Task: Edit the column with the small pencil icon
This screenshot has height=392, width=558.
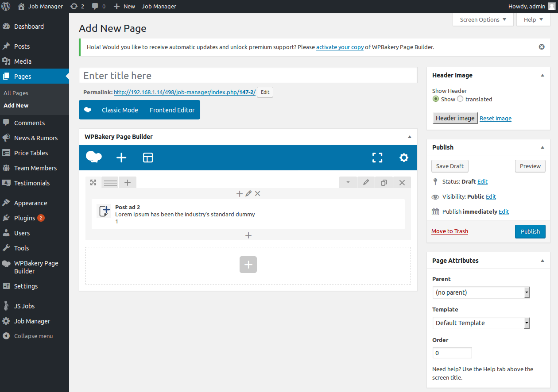Action: point(248,194)
